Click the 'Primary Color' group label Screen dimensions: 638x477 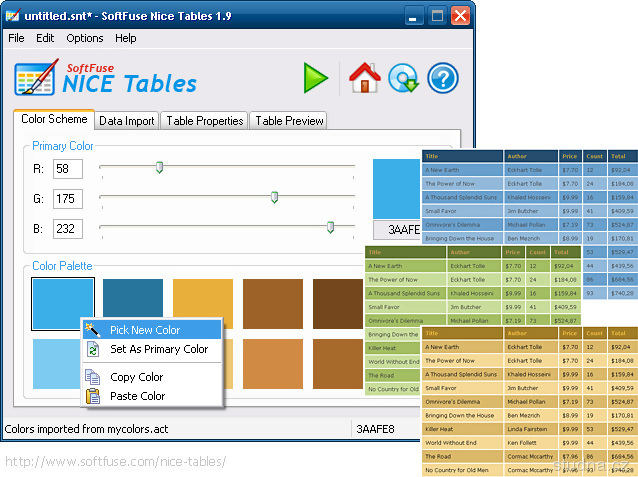pyautogui.click(x=63, y=146)
